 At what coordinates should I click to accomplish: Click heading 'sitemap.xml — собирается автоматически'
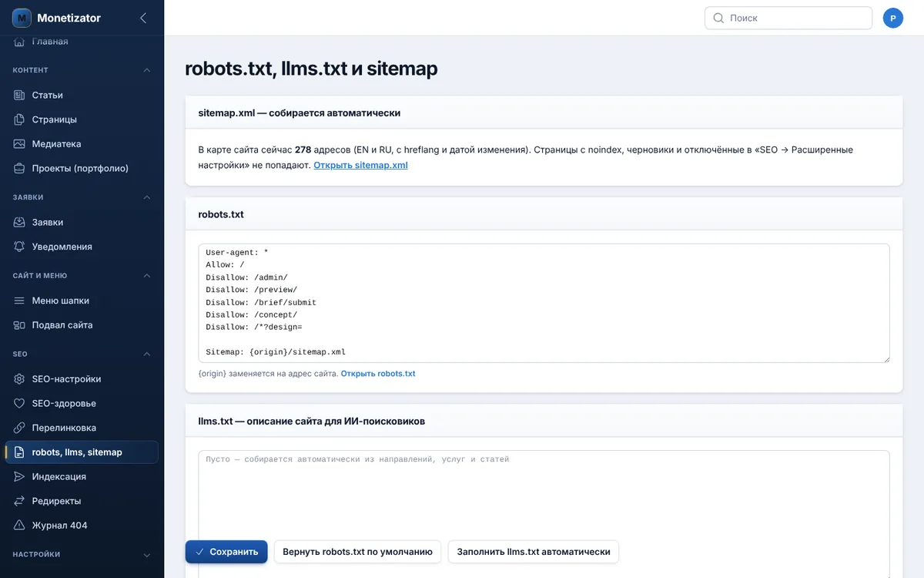coord(300,113)
